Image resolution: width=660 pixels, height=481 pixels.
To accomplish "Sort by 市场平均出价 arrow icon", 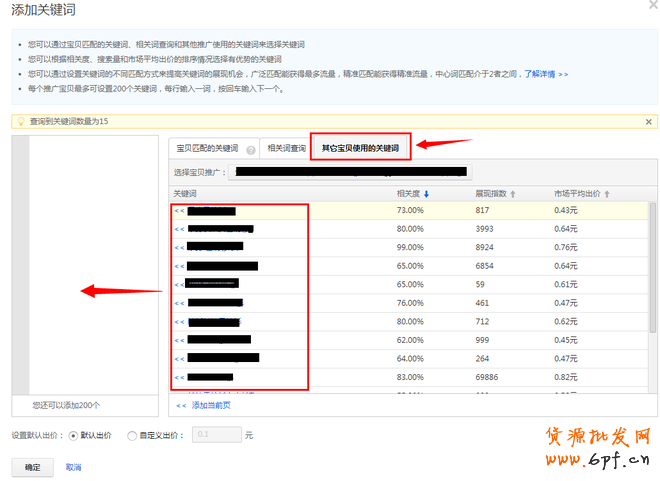I will coord(607,193).
